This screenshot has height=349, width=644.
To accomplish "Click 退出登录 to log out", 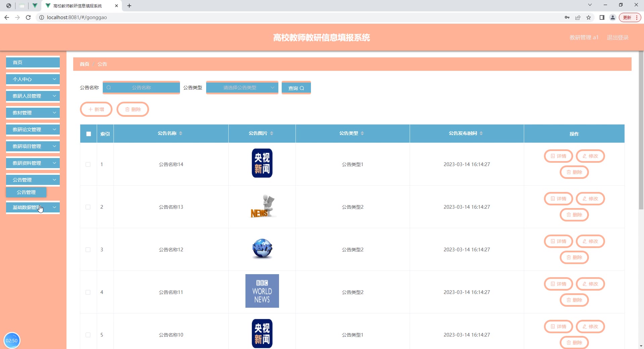I will tap(617, 38).
